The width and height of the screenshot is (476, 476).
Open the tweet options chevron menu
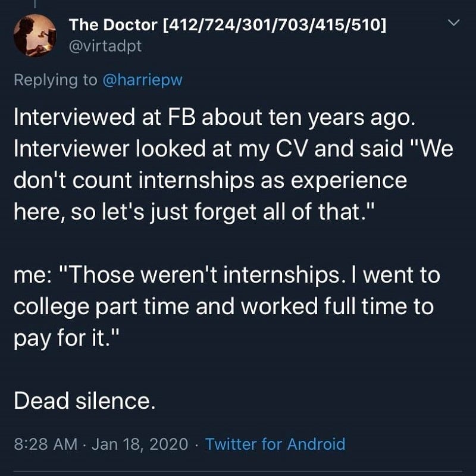(x=453, y=23)
